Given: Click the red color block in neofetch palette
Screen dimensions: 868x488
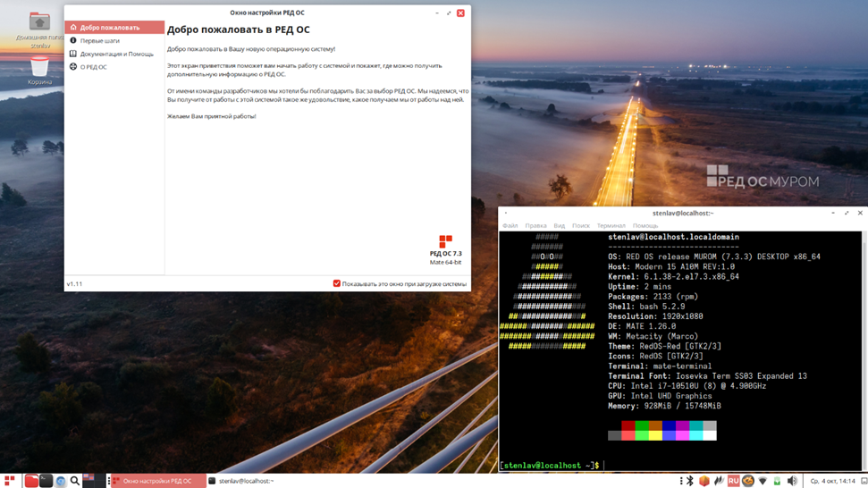Looking at the screenshot, I should pos(628,425).
